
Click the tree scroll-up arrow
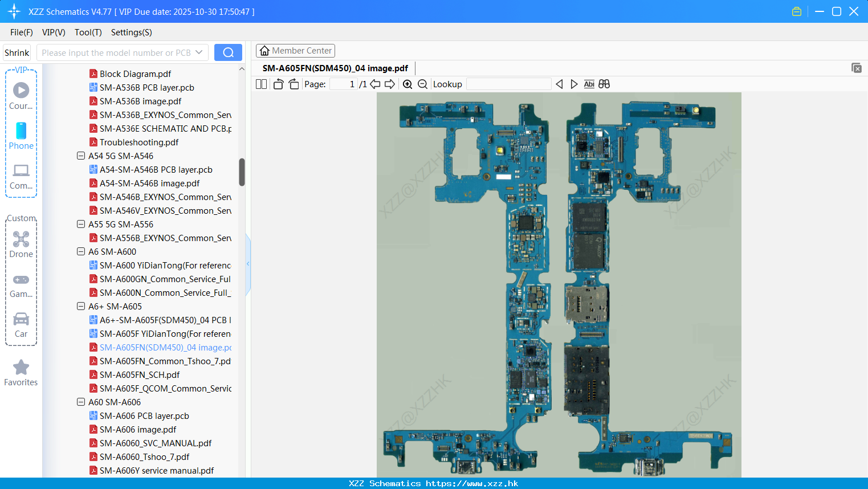(242, 69)
